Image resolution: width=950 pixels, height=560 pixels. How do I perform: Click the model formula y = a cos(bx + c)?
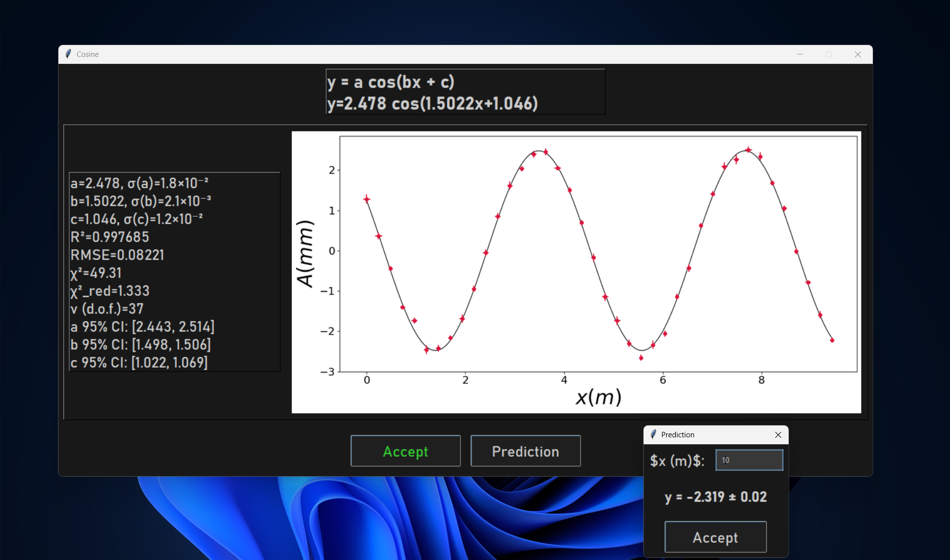coord(391,82)
